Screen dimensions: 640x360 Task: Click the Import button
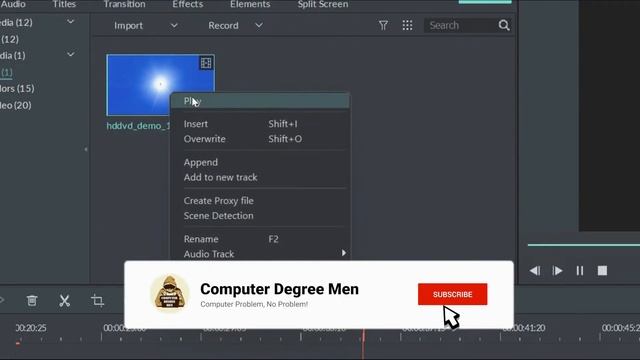pyautogui.click(x=128, y=25)
